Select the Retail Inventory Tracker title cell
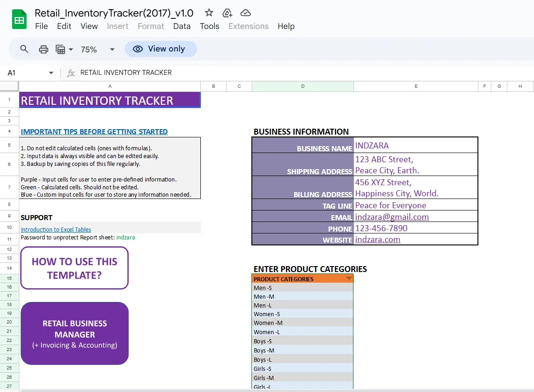 pyautogui.click(x=110, y=100)
